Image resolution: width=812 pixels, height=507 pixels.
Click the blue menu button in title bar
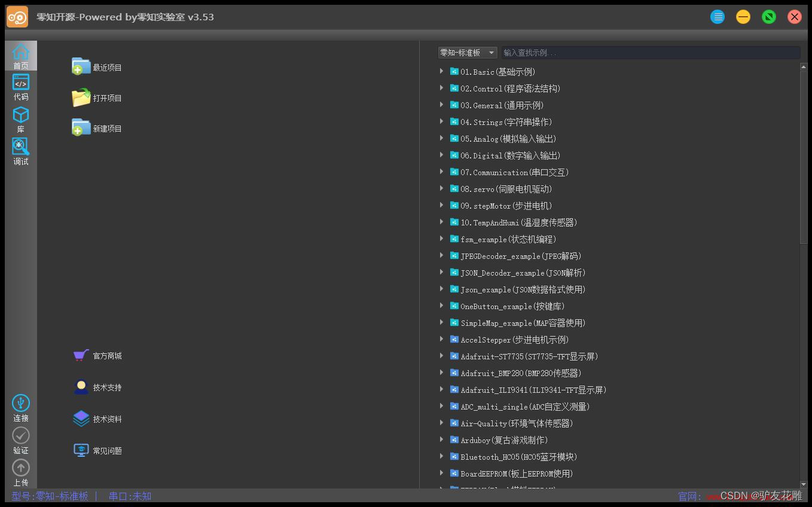point(718,17)
